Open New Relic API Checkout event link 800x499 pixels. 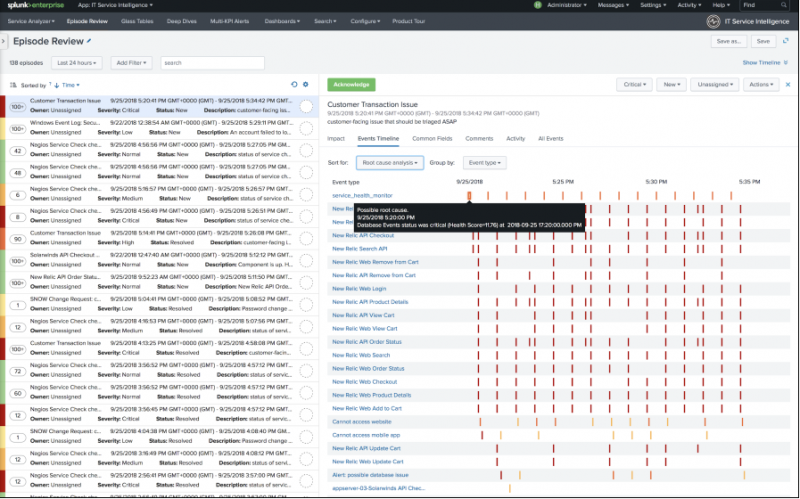coord(363,235)
